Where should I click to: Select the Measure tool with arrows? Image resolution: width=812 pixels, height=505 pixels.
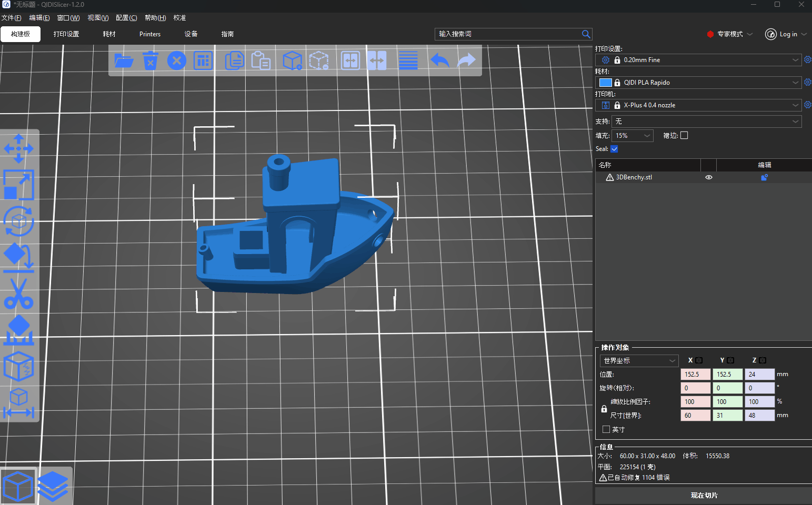point(19,403)
